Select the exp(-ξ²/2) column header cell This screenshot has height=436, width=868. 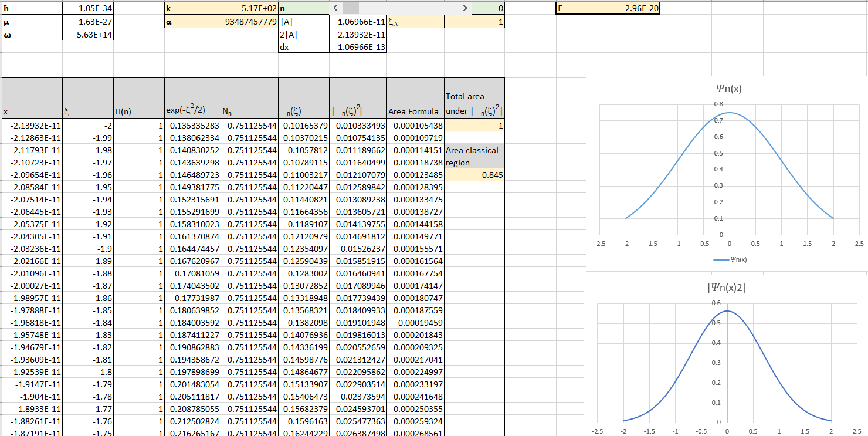[x=193, y=98]
